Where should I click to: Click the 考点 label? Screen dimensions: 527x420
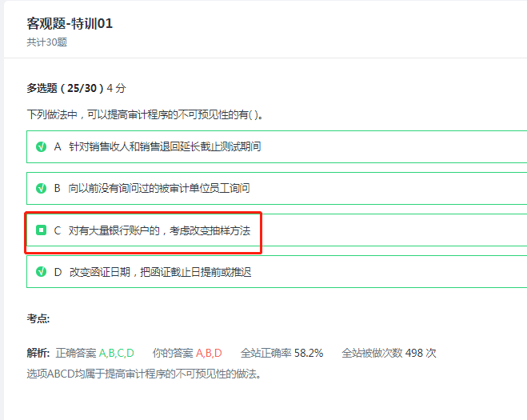click(38, 318)
